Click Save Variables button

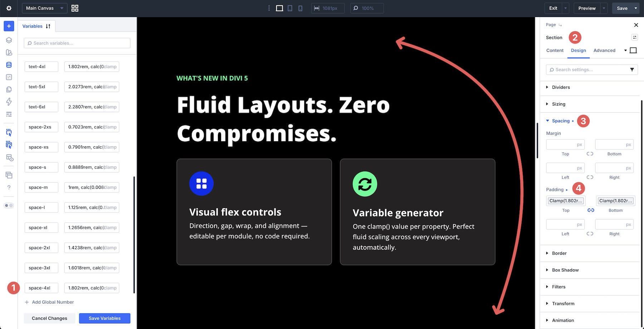pos(104,318)
